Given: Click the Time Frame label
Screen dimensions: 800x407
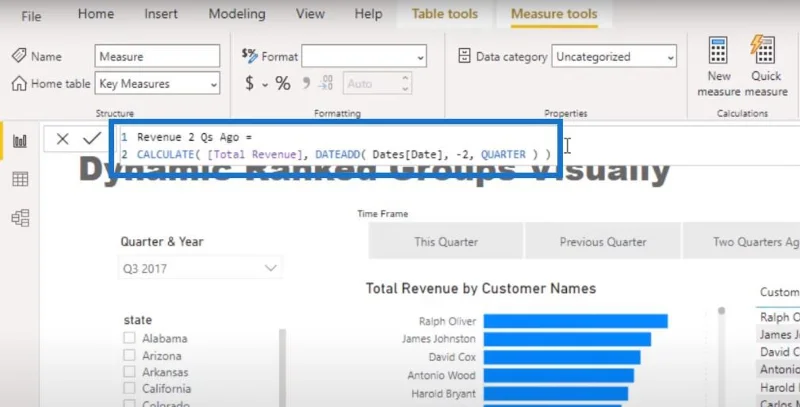Looking at the screenshot, I should pyautogui.click(x=383, y=214).
